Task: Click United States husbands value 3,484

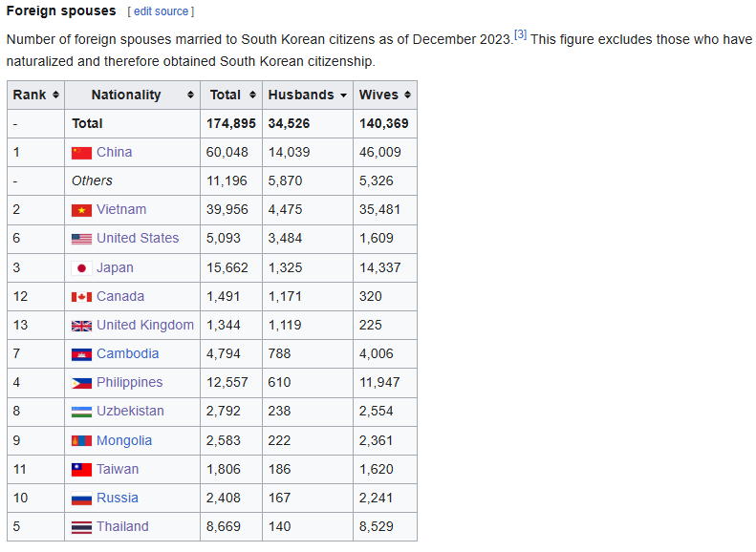Action: pos(285,238)
